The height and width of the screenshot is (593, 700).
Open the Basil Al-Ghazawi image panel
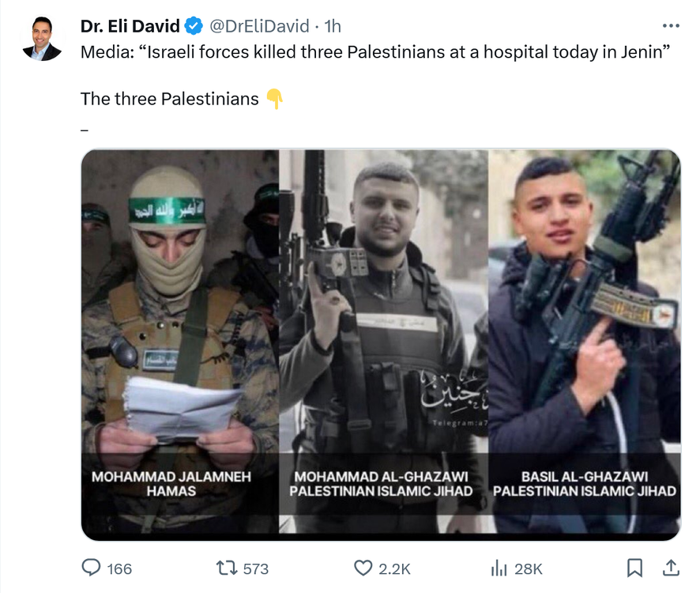pos(585,342)
